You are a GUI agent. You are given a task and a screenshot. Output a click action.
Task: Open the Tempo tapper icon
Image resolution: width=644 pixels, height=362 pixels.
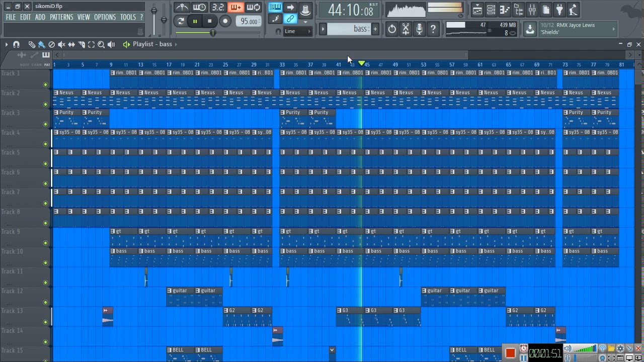click(573, 10)
